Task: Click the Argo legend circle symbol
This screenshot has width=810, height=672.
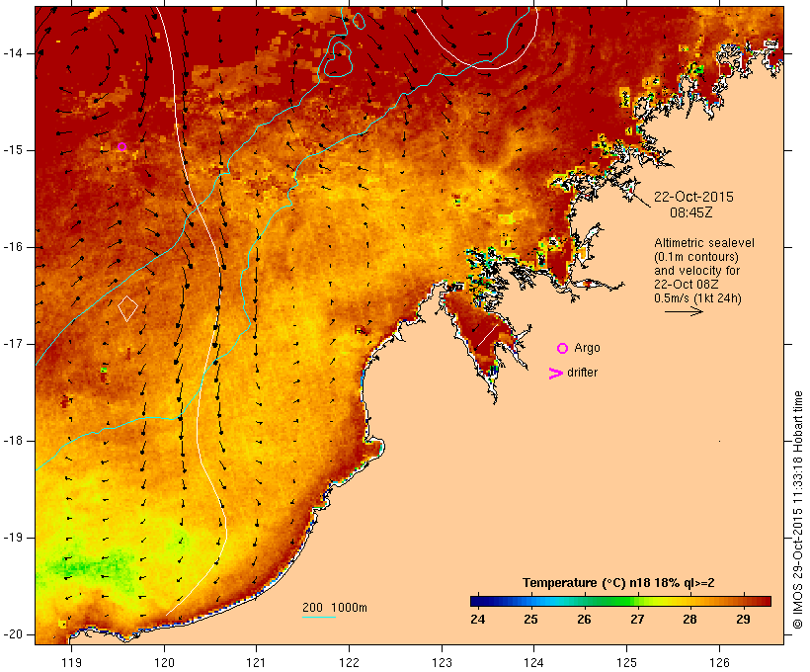Action: (x=563, y=349)
